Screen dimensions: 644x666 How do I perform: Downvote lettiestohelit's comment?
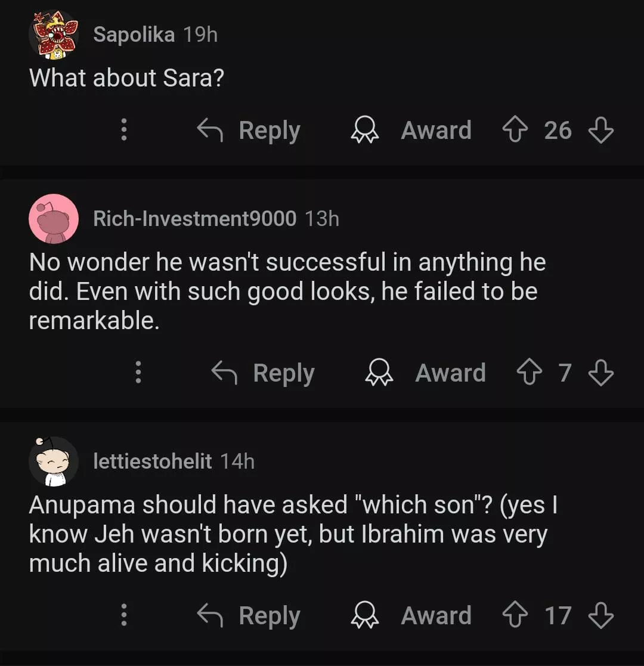coord(600,615)
